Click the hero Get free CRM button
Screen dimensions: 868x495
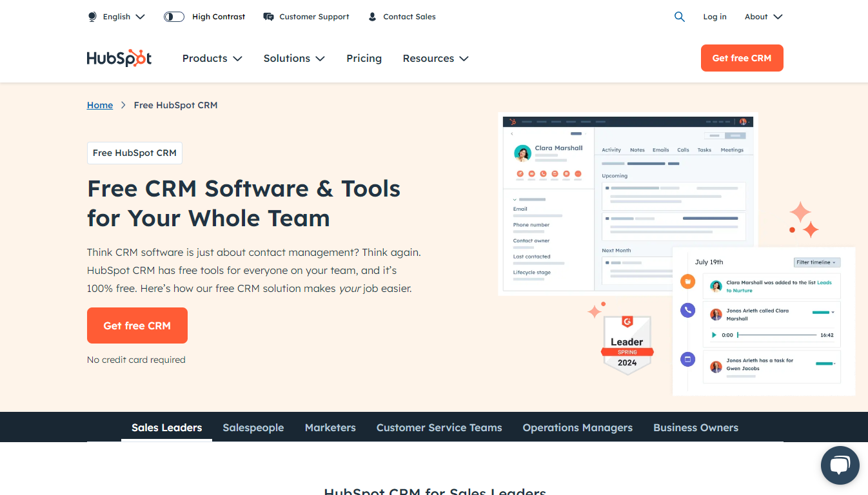coord(137,325)
